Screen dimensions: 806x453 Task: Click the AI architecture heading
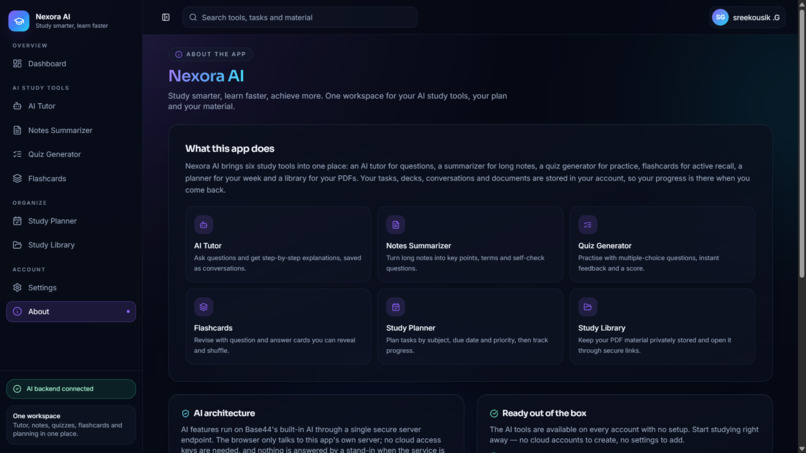click(x=224, y=413)
